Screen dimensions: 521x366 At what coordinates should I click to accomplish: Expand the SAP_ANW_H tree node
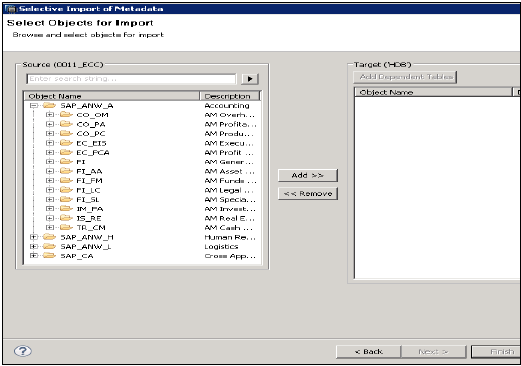(x=33, y=237)
